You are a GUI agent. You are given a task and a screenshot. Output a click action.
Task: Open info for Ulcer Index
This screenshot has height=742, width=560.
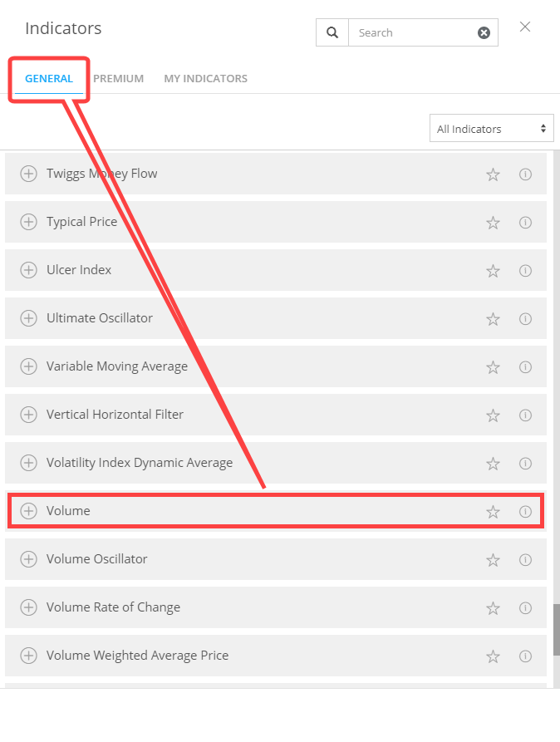click(x=525, y=270)
